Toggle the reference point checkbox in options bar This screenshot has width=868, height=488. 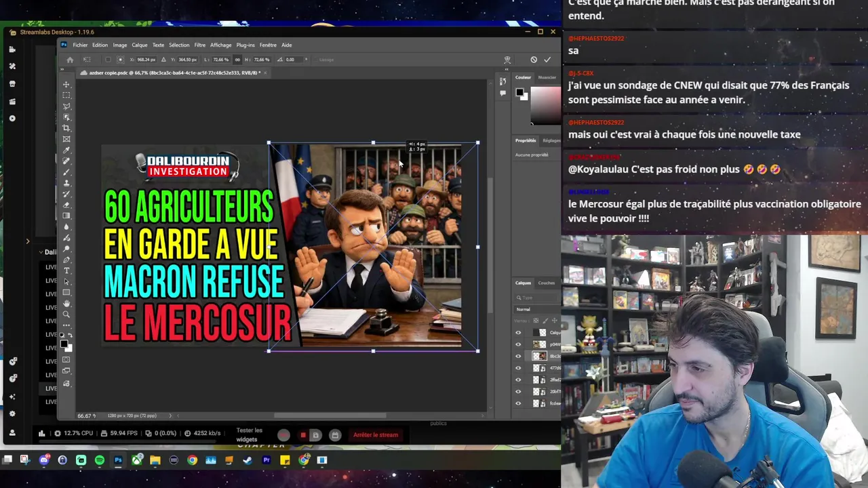click(x=108, y=60)
